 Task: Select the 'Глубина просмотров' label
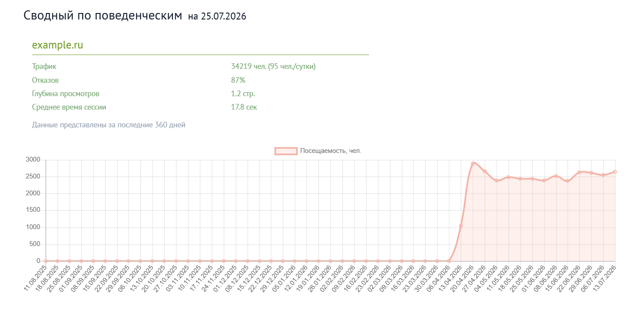[66, 94]
